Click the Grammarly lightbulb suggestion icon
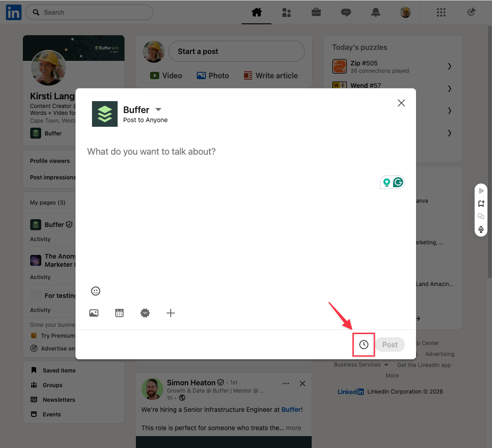Viewport: 492px width, 448px height. pos(387,182)
